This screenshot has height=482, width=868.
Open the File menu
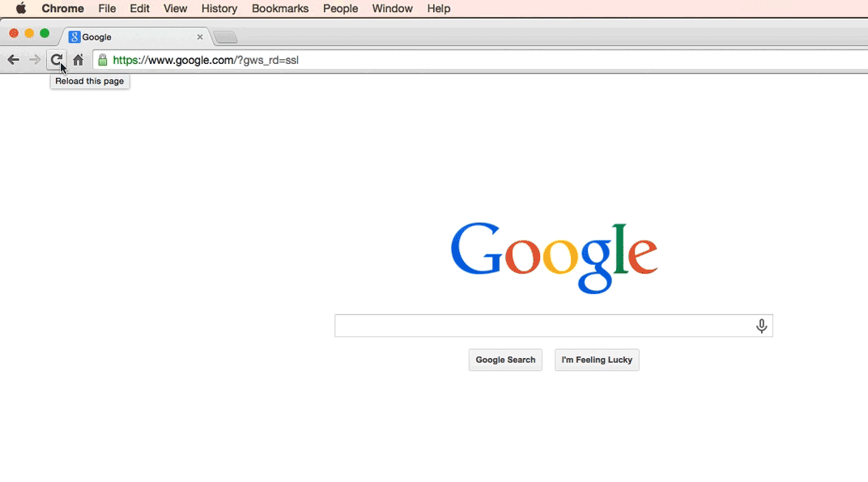(107, 8)
